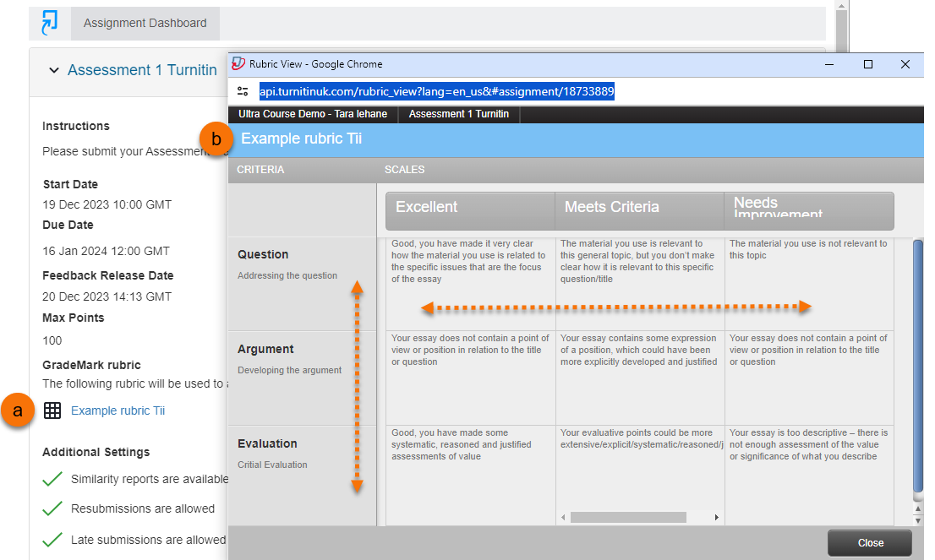The image size is (935, 560).
Task: Open the Example rubric Tii link
Action: [x=118, y=410]
